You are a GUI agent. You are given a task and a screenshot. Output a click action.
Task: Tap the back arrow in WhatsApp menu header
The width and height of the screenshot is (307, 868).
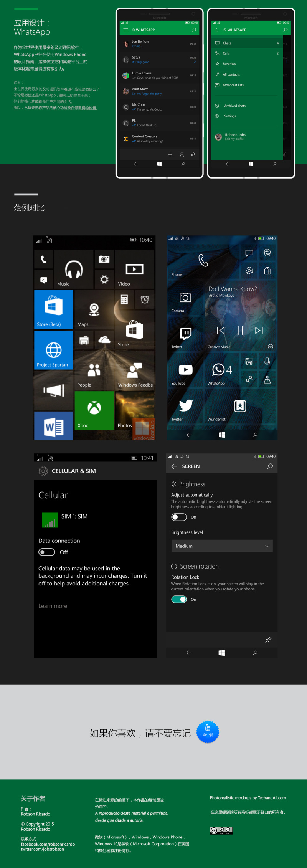pos(217,30)
